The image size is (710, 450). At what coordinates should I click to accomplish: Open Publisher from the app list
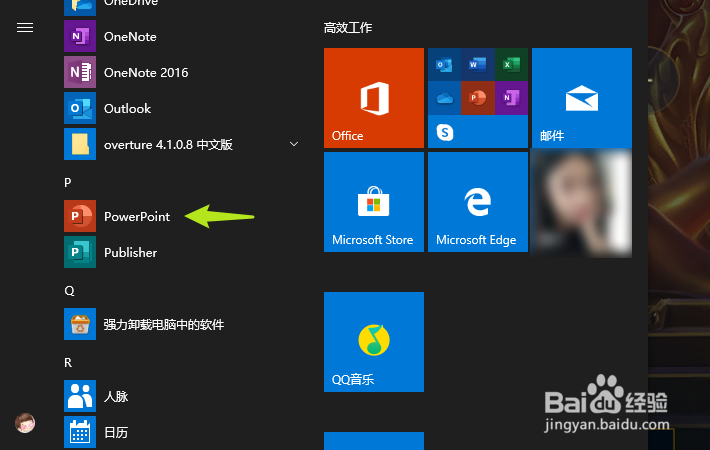tap(181, 252)
